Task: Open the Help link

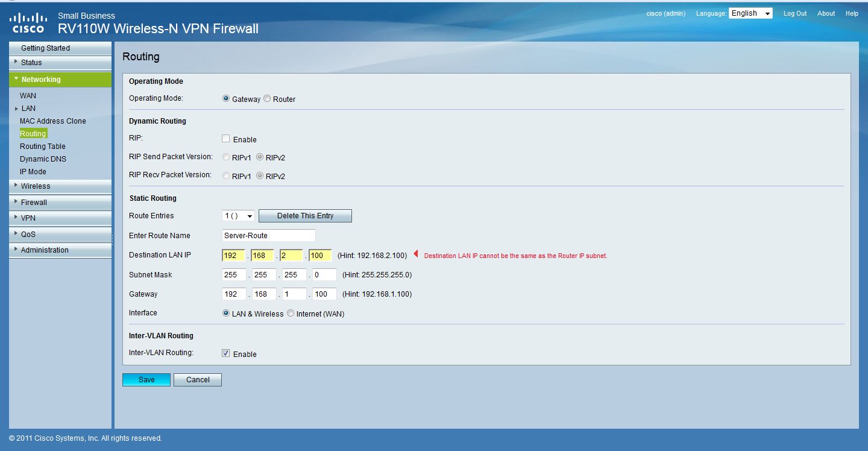Action: point(852,13)
